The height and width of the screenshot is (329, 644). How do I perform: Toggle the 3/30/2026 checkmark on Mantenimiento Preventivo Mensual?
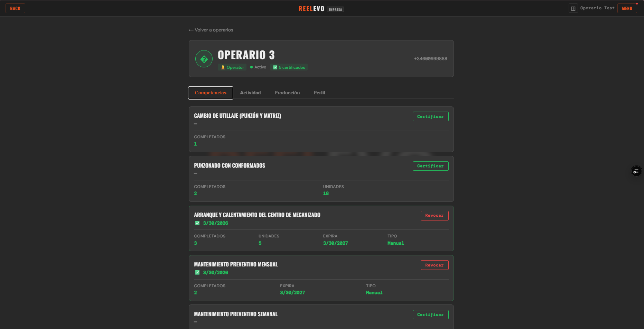[x=197, y=272]
